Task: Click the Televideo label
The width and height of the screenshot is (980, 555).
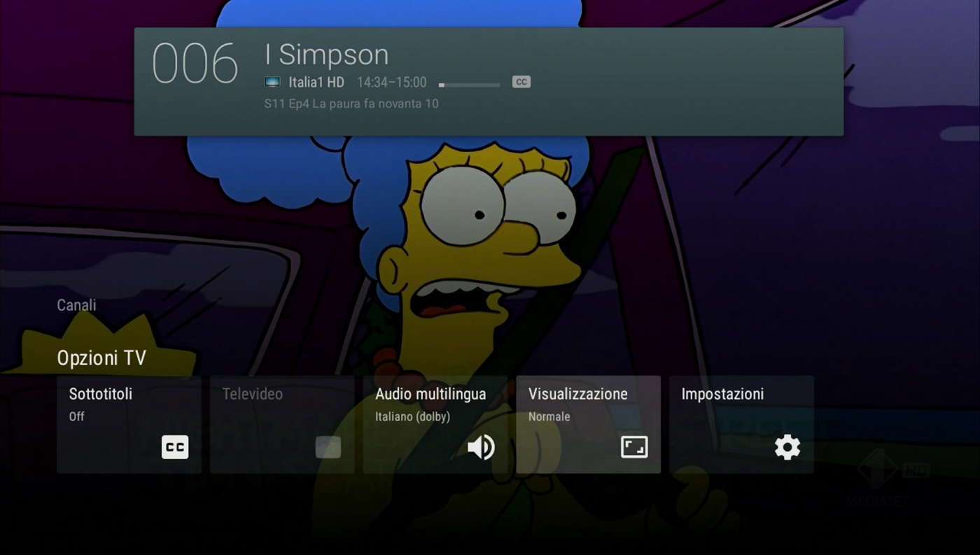Action: tap(253, 394)
